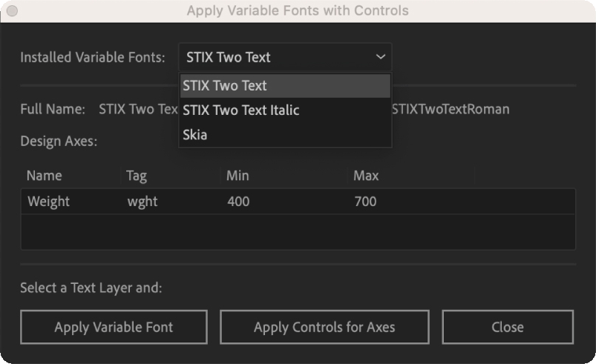The width and height of the screenshot is (596, 364).
Task: Choose STIX Two Text Italic from the list
Action: coord(285,110)
